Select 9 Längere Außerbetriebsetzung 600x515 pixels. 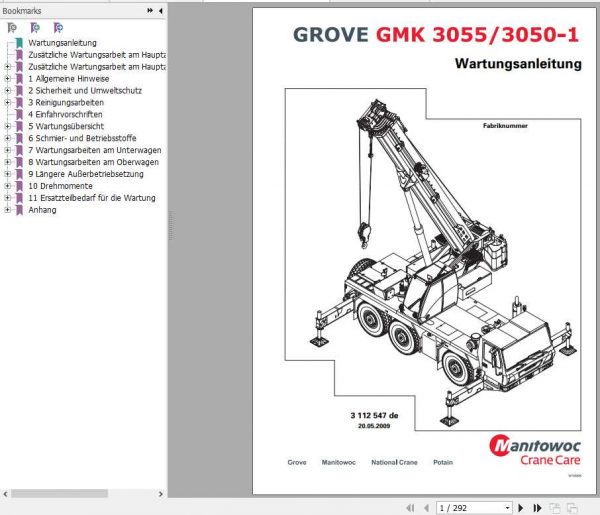point(86,174)
